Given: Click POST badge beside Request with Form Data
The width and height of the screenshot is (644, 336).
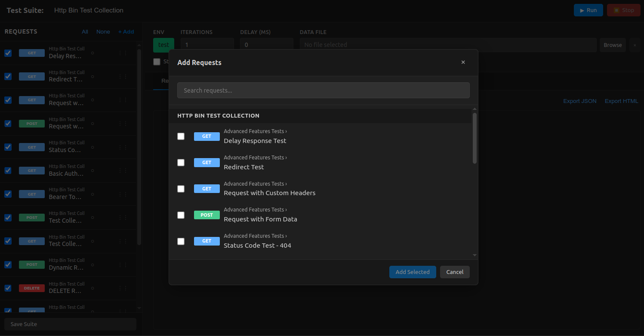Looking at the screenshot, I should tap(207, 215).
